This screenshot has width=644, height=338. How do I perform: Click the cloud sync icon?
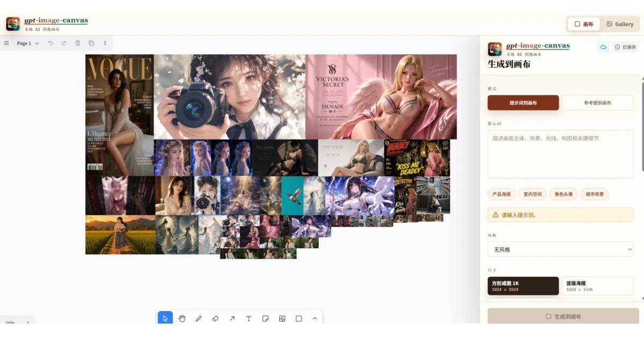pos(603,47)
